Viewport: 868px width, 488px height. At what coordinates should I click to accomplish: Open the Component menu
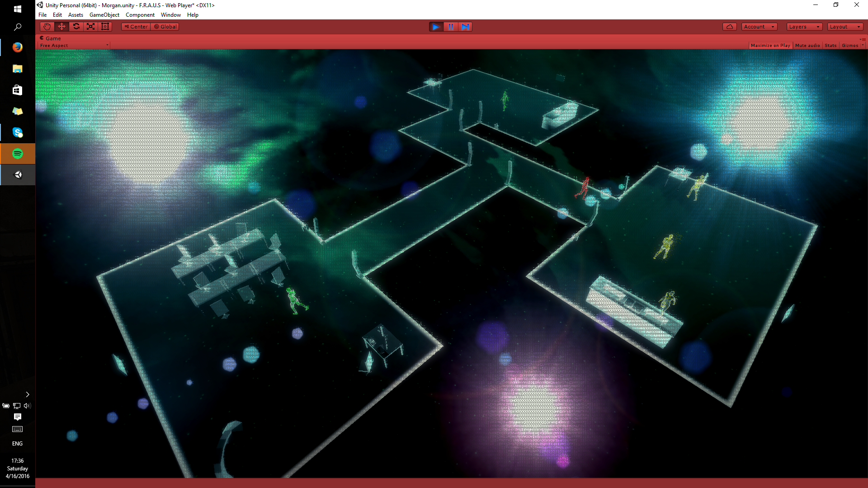tap(140, 15)
